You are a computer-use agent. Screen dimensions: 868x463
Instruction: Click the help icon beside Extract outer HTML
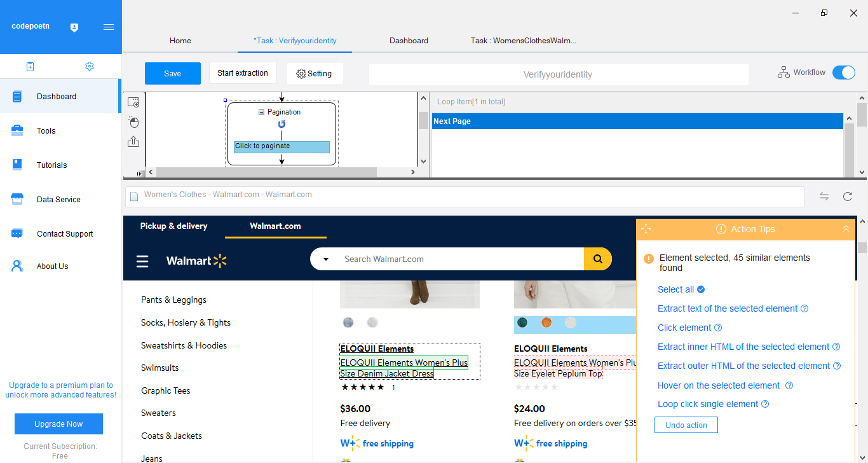[x=837, y=366]
